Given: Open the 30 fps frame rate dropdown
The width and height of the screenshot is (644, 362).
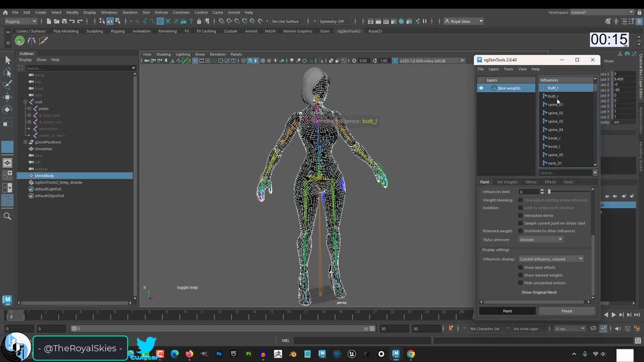Looking at the screenshot, I should pyautogui.click(x=570, y=329).
